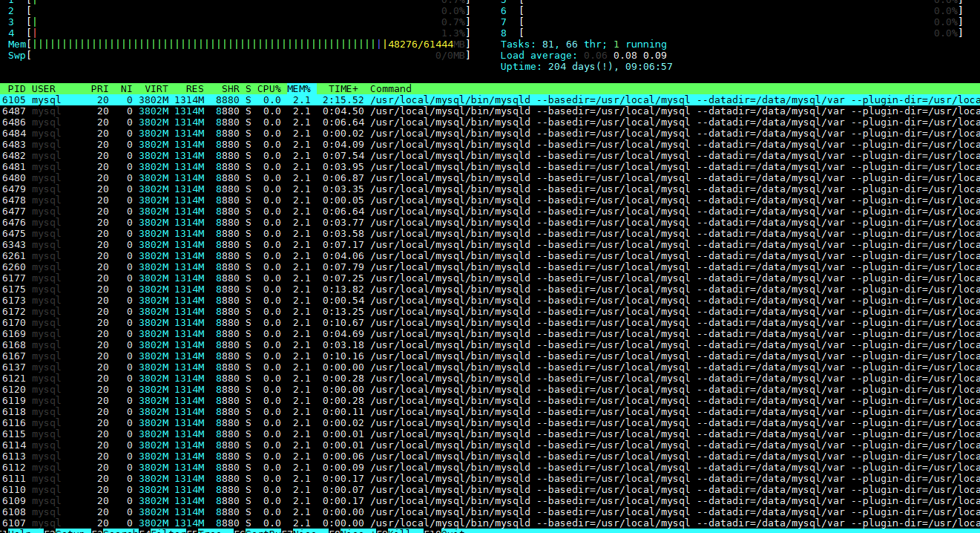Viewport: 980px width, 533px height.
Task: Sort by the NI column header
Action: 127,89
